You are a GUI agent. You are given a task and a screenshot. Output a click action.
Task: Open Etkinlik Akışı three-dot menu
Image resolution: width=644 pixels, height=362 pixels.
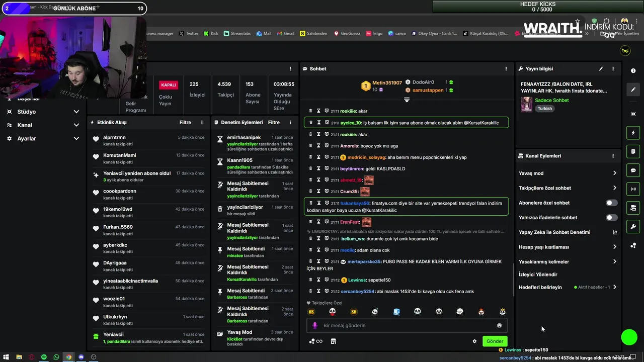point(202,122)
